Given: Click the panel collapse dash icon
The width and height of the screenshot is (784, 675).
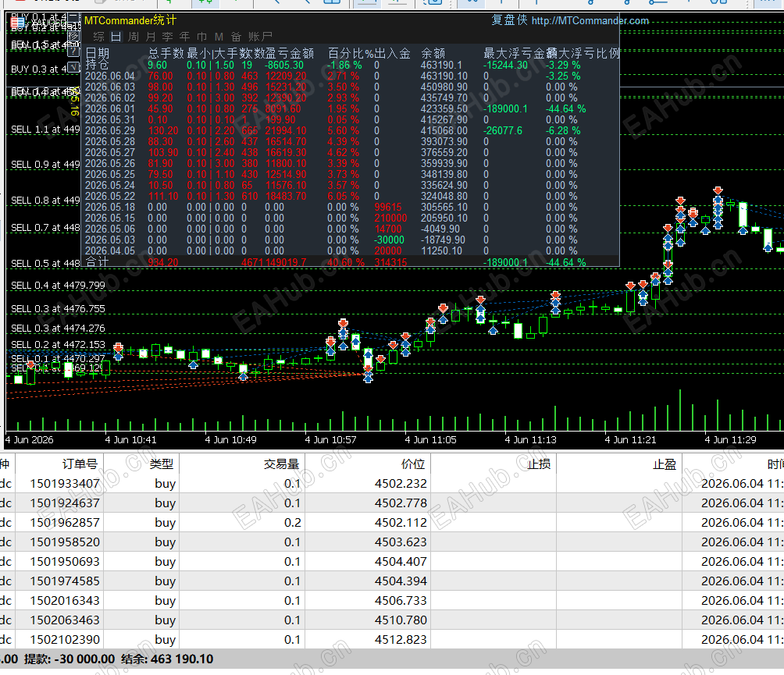Looking at the screenshot, I should tap(73, 19).
